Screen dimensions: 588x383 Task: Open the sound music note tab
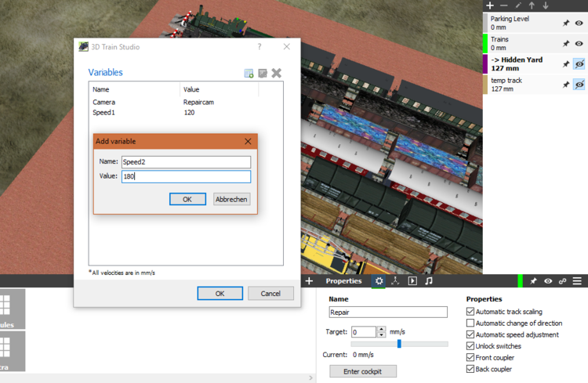pyautogui.click(x=429, y=281)
